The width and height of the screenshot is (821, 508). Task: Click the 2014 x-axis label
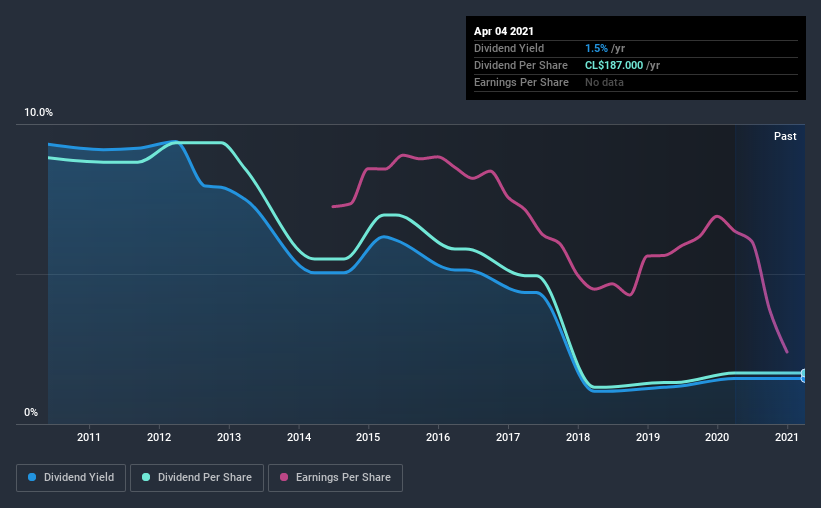[299, 437]
